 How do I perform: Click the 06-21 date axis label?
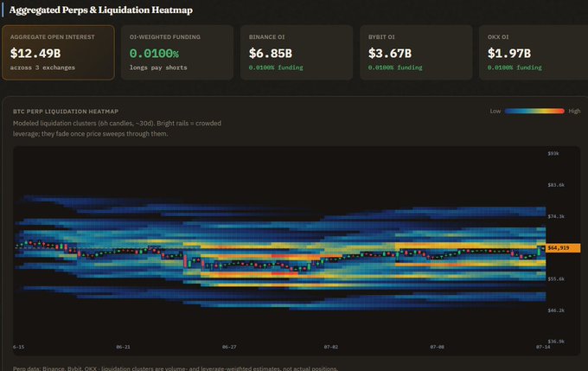123,347
